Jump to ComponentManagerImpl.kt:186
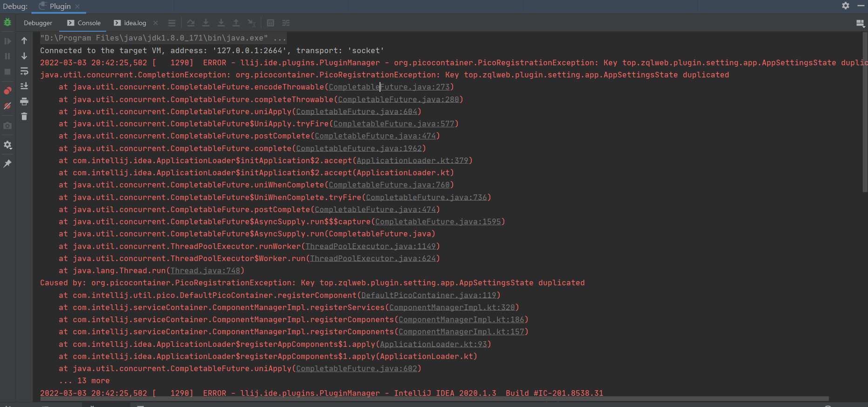This screenshot has width=868, height=407. [x=461, y=319]
